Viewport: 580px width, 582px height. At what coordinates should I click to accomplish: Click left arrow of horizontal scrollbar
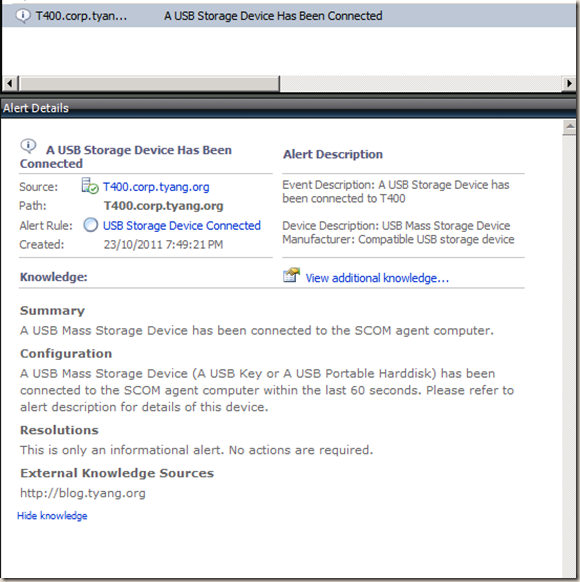coord(10,84)
